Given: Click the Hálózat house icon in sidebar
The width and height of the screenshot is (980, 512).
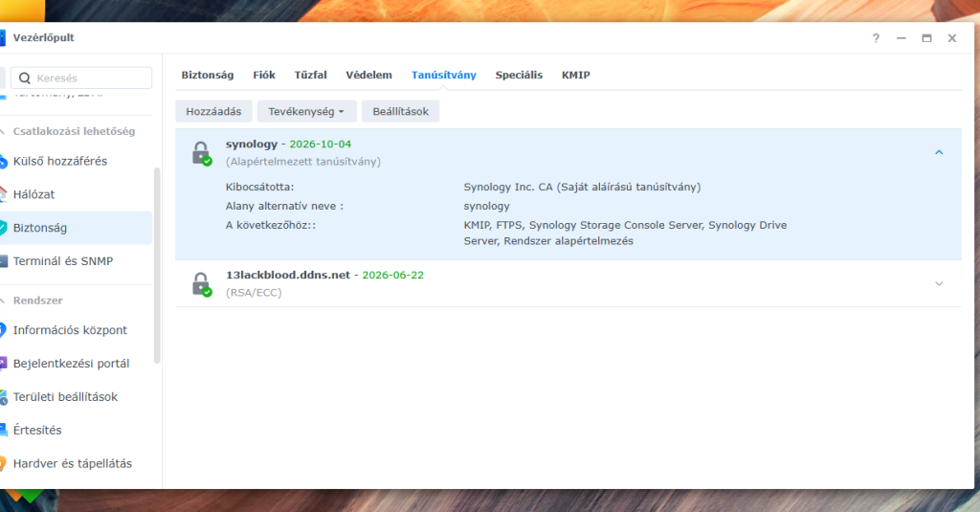Looking at the screenshot, I should [x=4, y=194].
